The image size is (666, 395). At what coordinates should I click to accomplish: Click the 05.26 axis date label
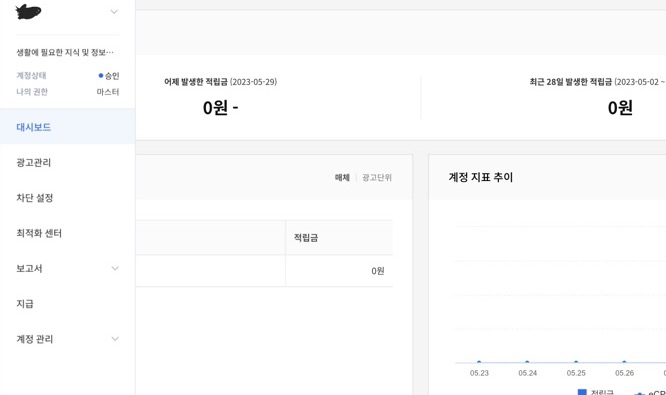point(624,373)
